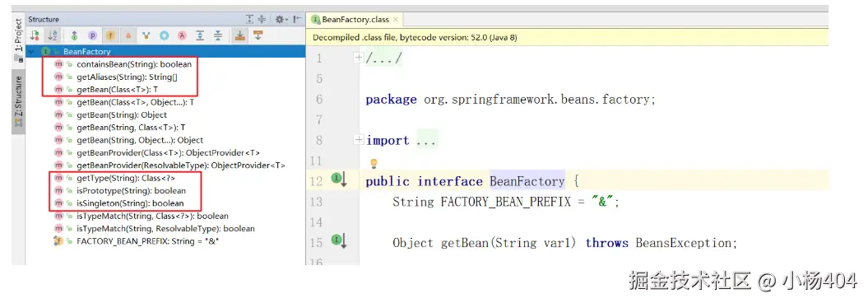Select getBeanProvider(Class<T>) method row
This screenshot has width=868, height=303.
169,153
